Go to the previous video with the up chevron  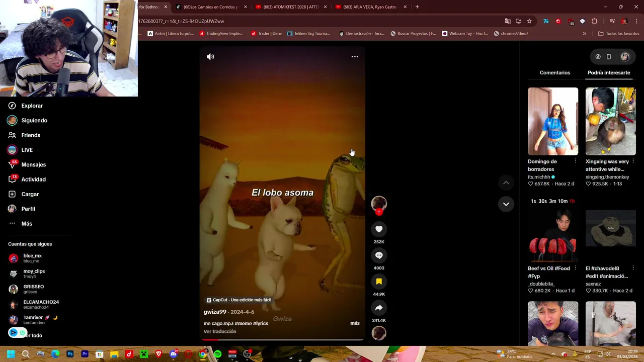tap(506, 183)
